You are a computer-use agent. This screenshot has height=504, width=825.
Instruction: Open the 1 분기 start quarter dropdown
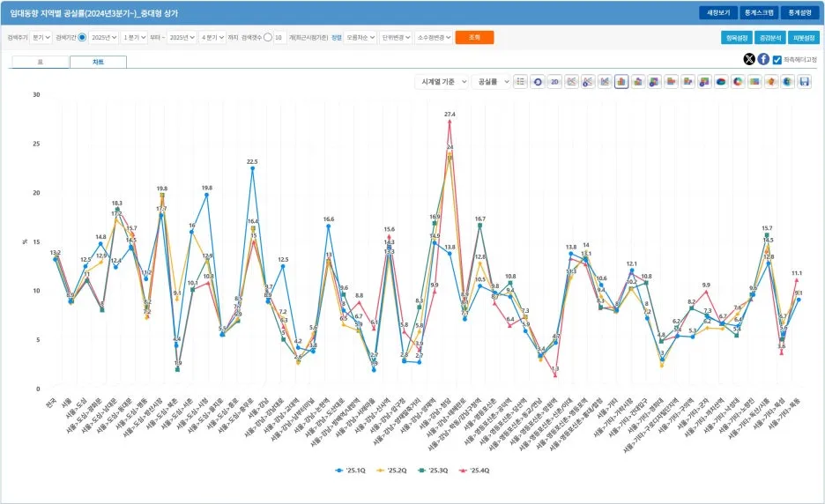(x=134, y=37)
